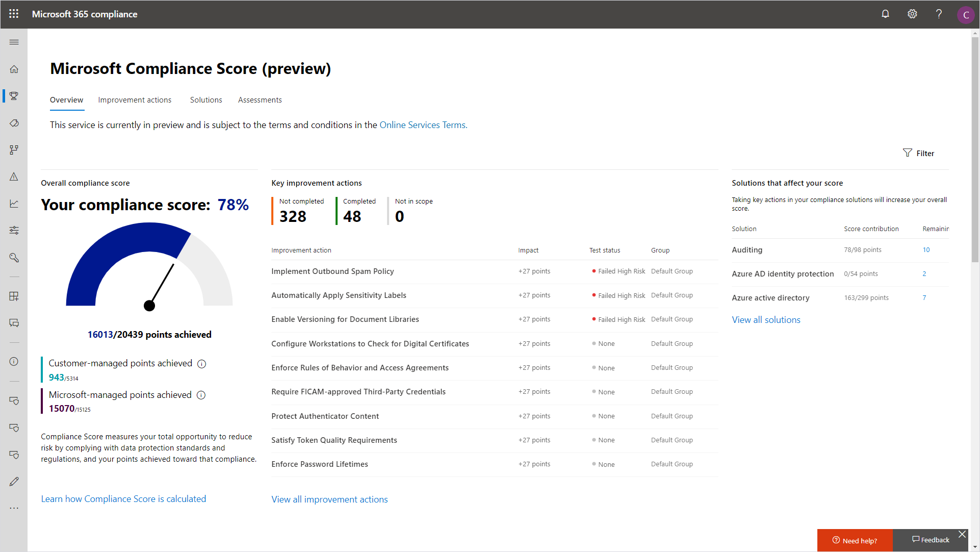Expand View all solutions in right panel
980x552 pixels.
click(x=766, y=320)
